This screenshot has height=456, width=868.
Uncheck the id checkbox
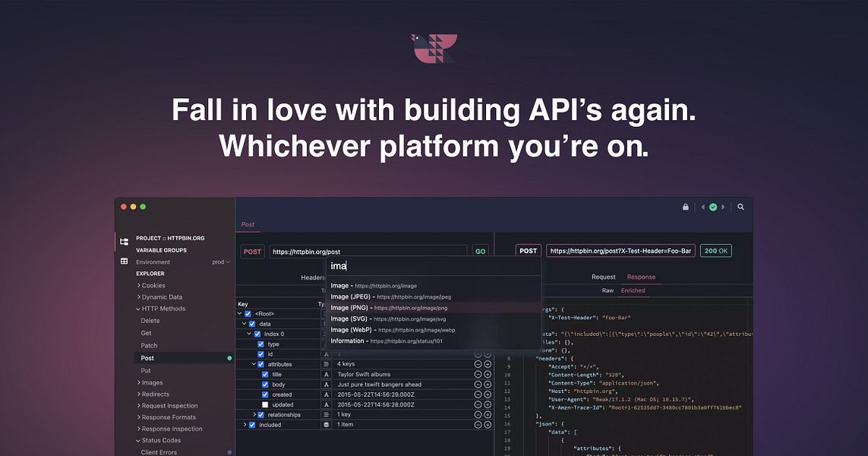tap(260, 354)
